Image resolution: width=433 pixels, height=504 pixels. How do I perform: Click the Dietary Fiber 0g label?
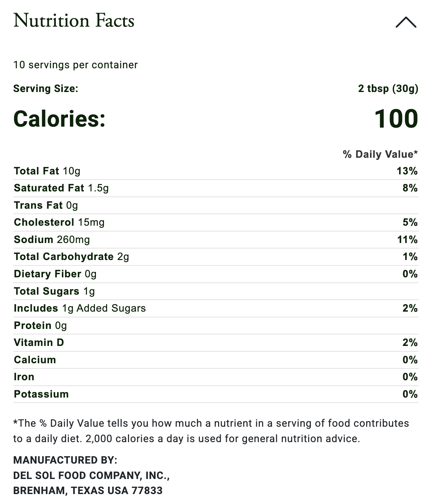(x=55, y=274)
